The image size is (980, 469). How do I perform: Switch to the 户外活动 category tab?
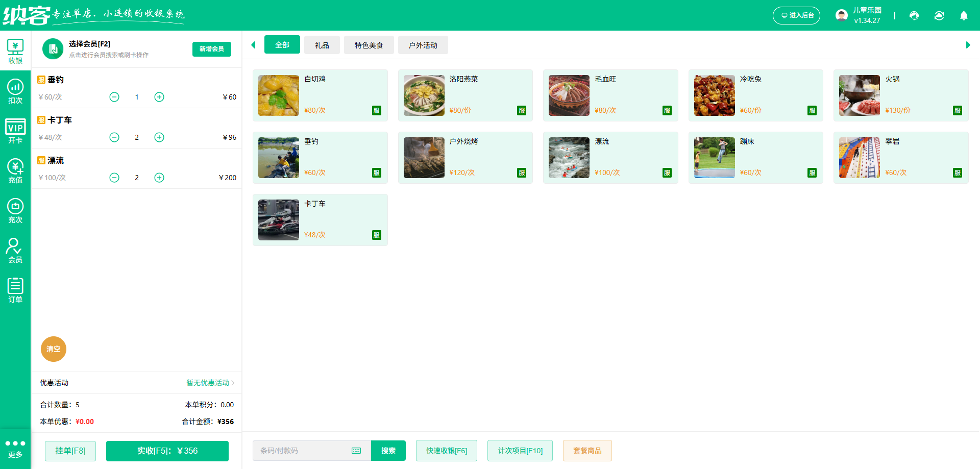(423, 45)
